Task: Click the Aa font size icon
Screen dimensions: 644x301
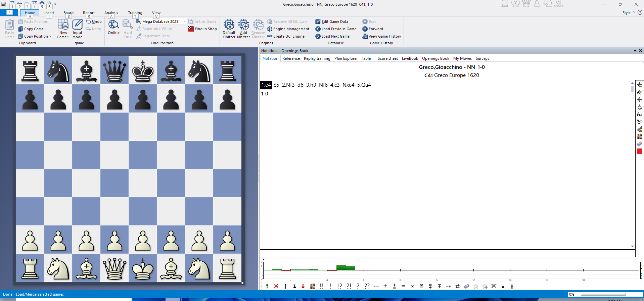Action: click(640, 114)
